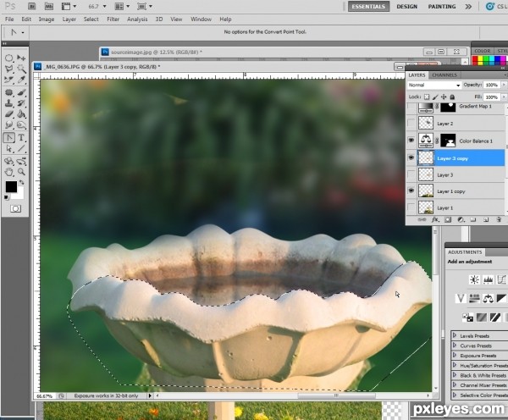Open the Select menu

point(91,19)
